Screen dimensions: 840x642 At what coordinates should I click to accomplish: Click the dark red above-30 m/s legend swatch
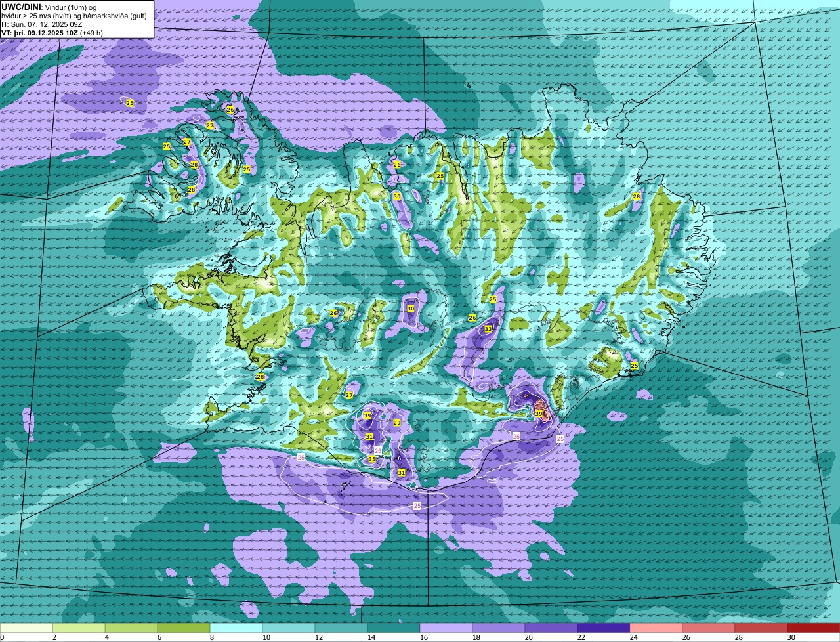[x=814, y=628]
